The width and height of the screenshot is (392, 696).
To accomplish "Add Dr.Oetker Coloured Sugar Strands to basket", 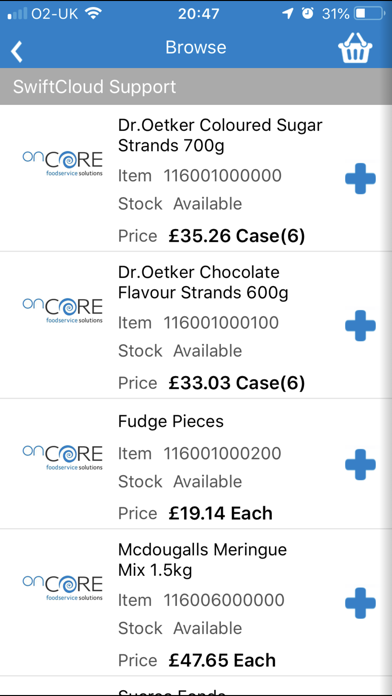I will pyautogui.click(x=360, y=178).
